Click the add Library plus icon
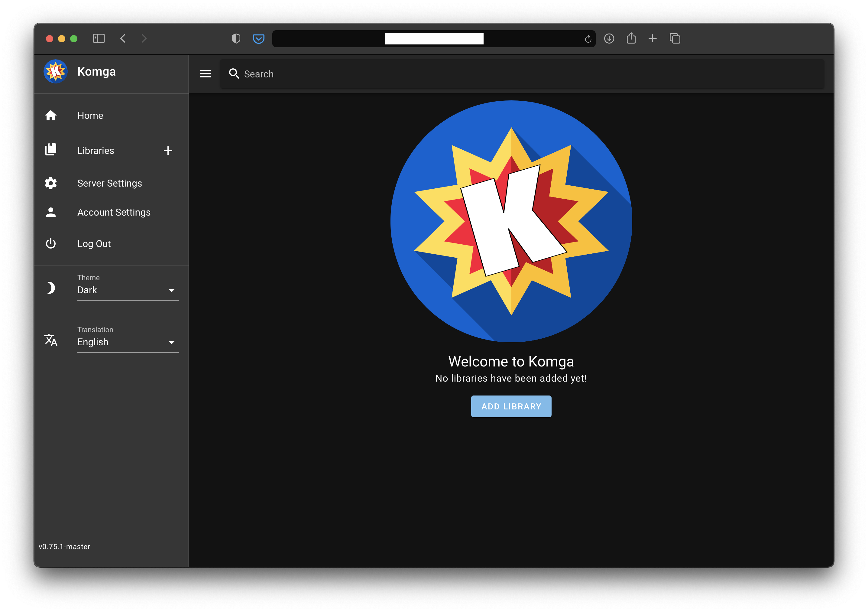The width and height of the screenshot is (868, 612). coord(168,150)
